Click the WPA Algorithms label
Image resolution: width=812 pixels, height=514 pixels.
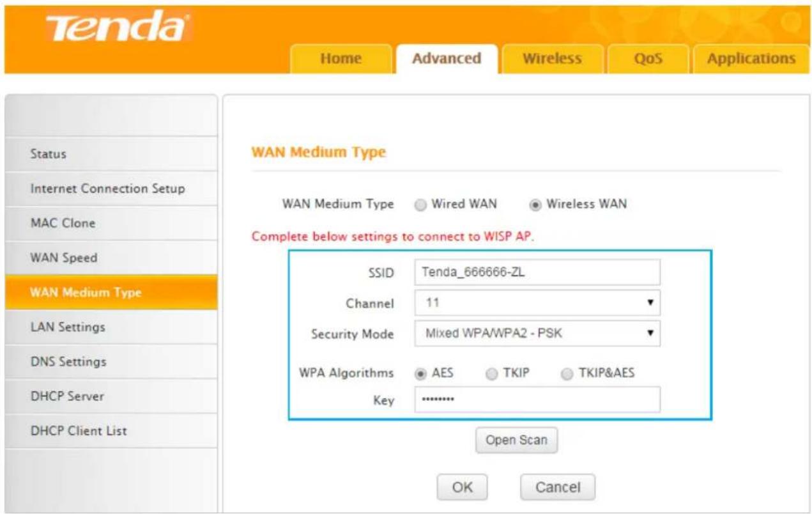pos(346,373)
